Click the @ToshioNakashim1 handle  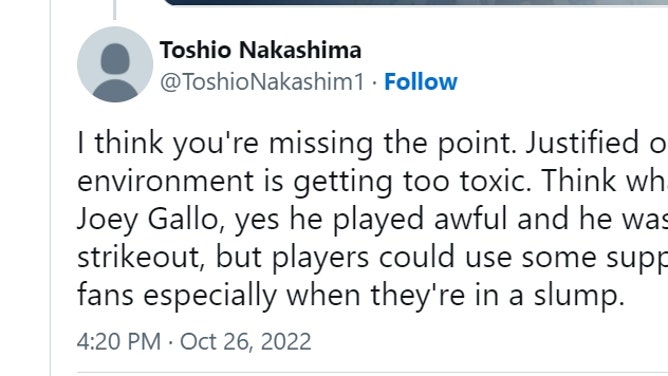(x=262, y=81)
